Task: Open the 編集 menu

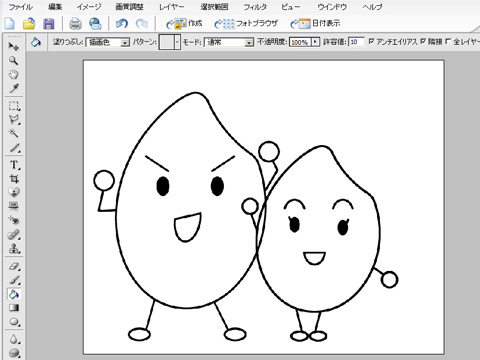Action: pos(55,7)
